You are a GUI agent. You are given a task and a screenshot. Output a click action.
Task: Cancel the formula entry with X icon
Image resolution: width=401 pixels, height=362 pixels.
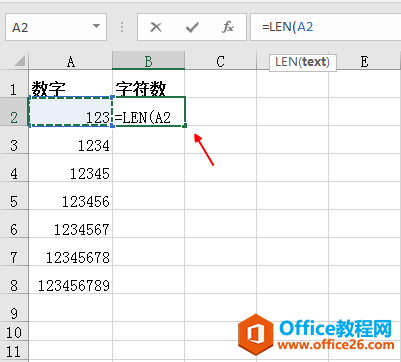click(156, 27)
